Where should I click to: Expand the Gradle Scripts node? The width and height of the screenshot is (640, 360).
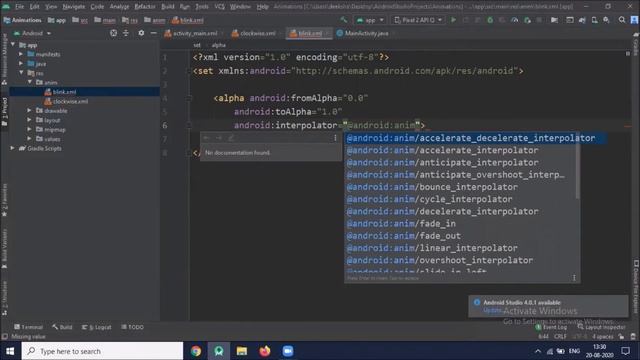[x=13, y=148]
